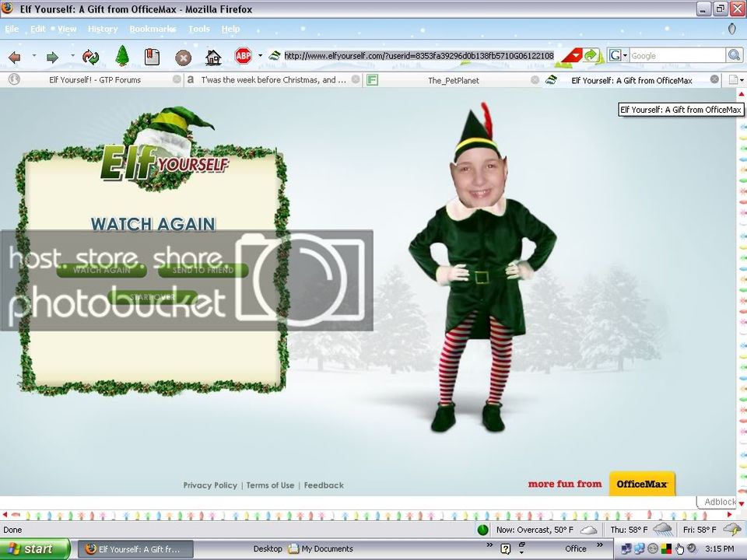Reload the page with the refresh icon
This screenshot has width=747, height=560.
pyautogui.click(x=90, y=57)
